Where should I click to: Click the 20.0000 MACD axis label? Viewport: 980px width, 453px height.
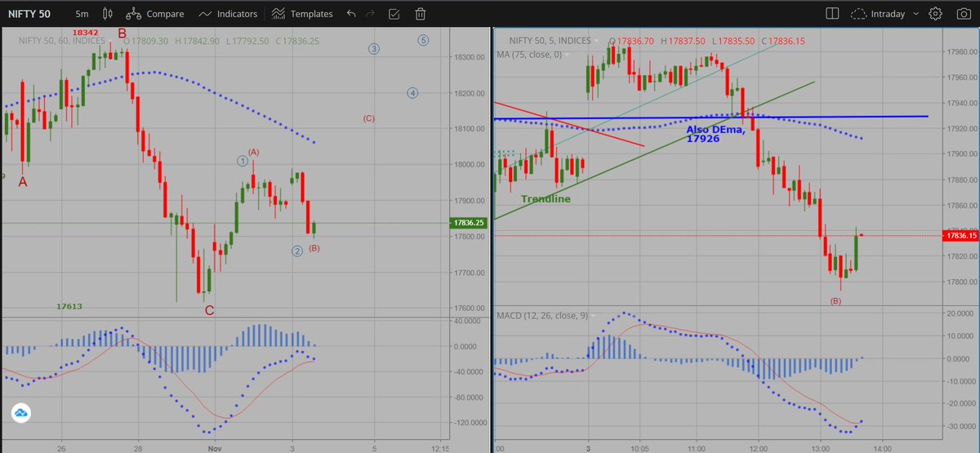958,313
